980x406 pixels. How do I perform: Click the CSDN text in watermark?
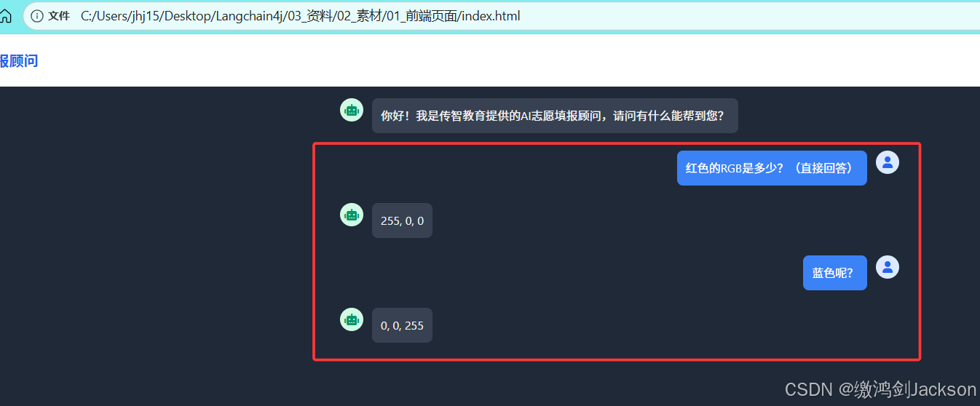coord(808,389)
